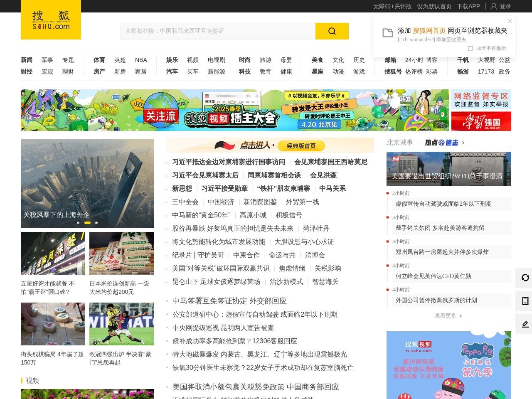Open 中马签署互免签证协定 外交部回应

point(229,301)
